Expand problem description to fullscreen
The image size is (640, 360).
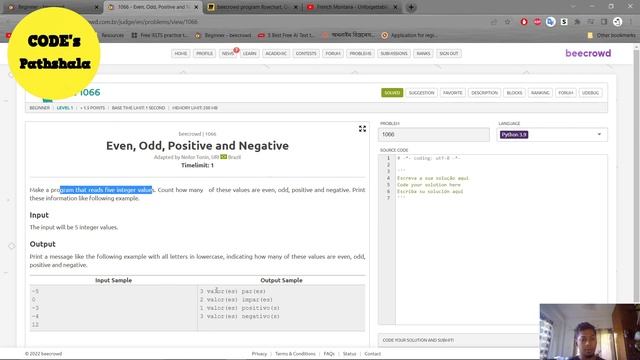coord(362,129)
